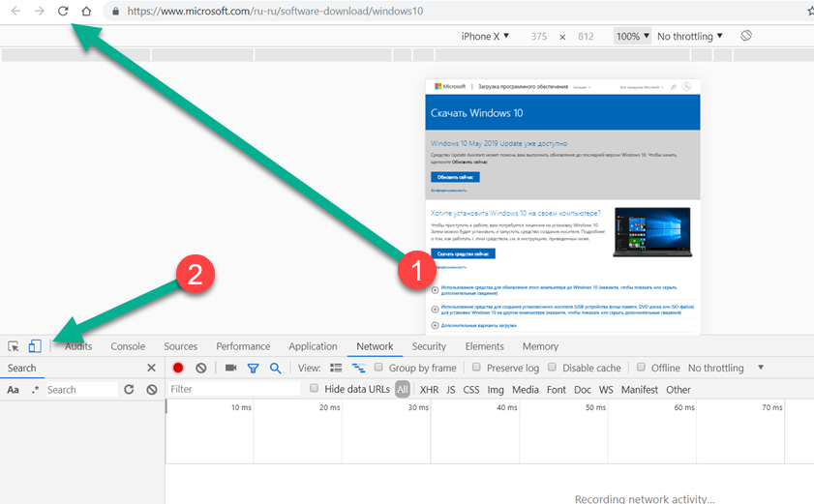Reload the page with refresh icon
Screen dimensions: 814x504
[x=63, y=11]
